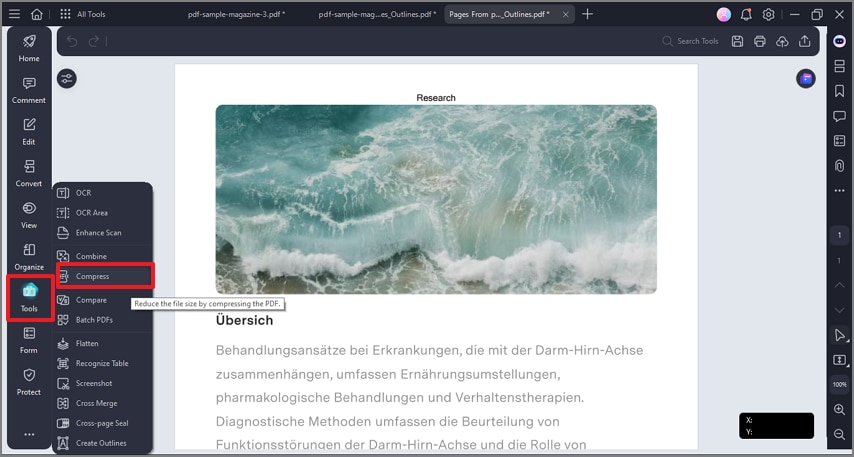Select Combine from Tools menu
854x457 pixels.
102,256
